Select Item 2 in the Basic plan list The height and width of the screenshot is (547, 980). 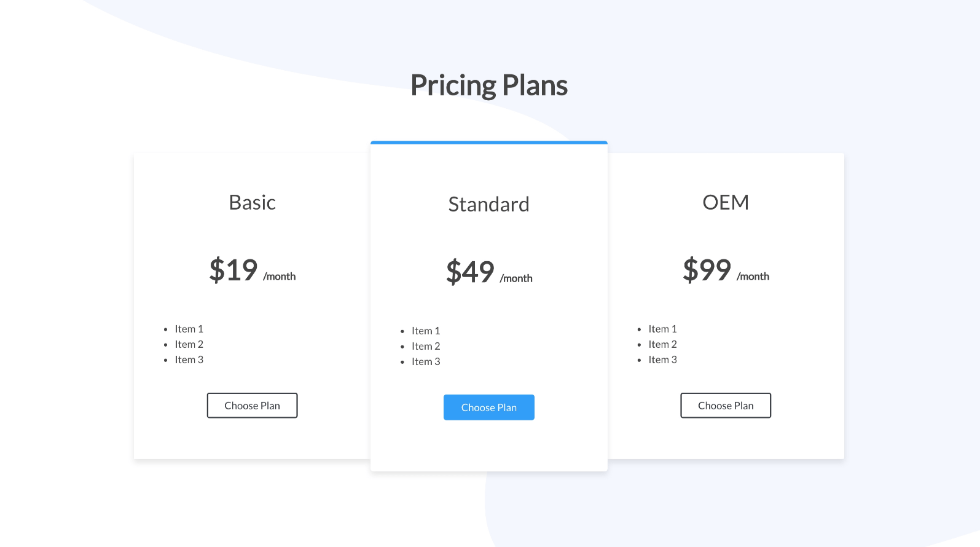coord(189,344)
